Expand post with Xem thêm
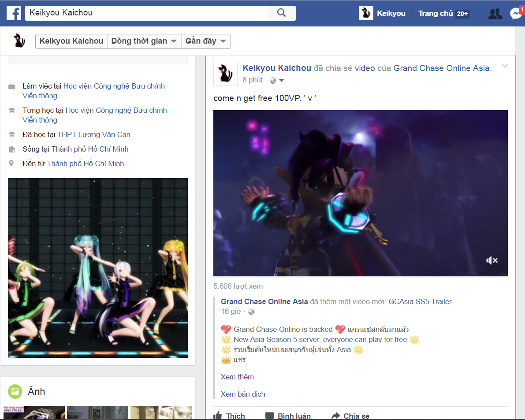This screenshot has width=525, height=420. point(237,377)
